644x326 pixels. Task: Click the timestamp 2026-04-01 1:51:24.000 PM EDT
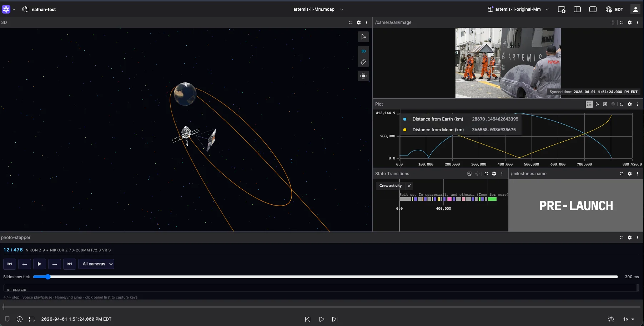click(x=76, y=319)
